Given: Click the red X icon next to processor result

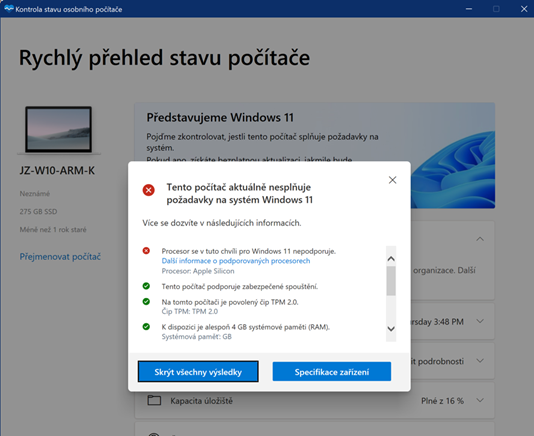Looking at the screenshot, I should (x=146, y=251).
